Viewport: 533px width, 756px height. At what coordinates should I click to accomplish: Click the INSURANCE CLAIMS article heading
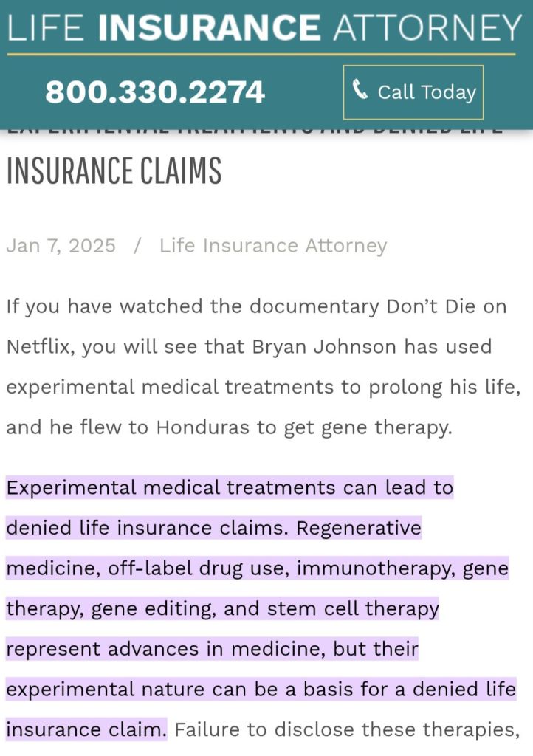pyautogui.click(x=114, y=171)
